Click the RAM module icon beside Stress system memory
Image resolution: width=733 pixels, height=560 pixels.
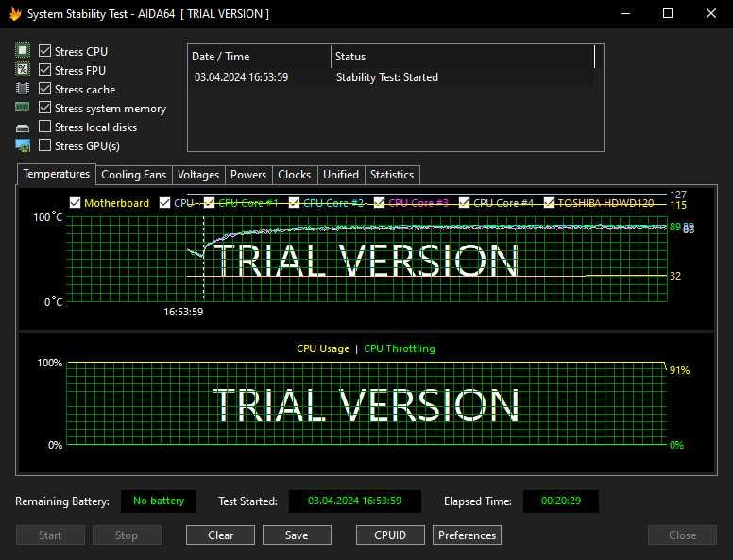[23, 108]
